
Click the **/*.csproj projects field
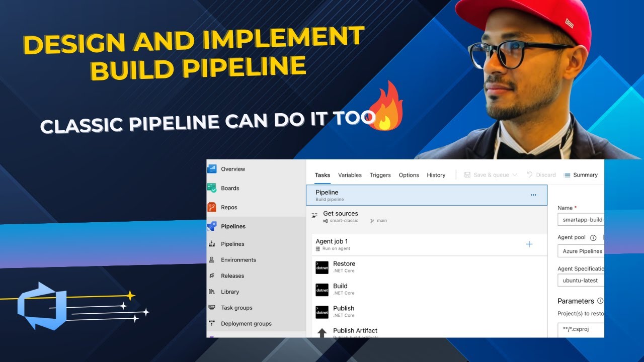581,329
